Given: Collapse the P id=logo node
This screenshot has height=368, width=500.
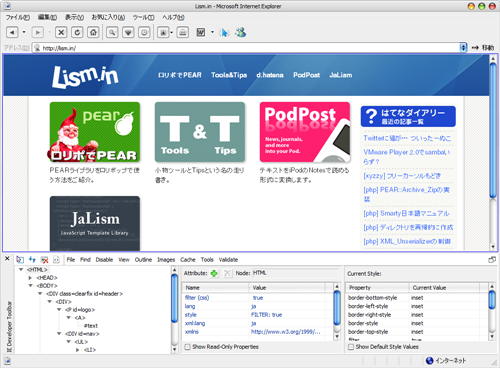Looking at the screenshot, I should point(59,309).
